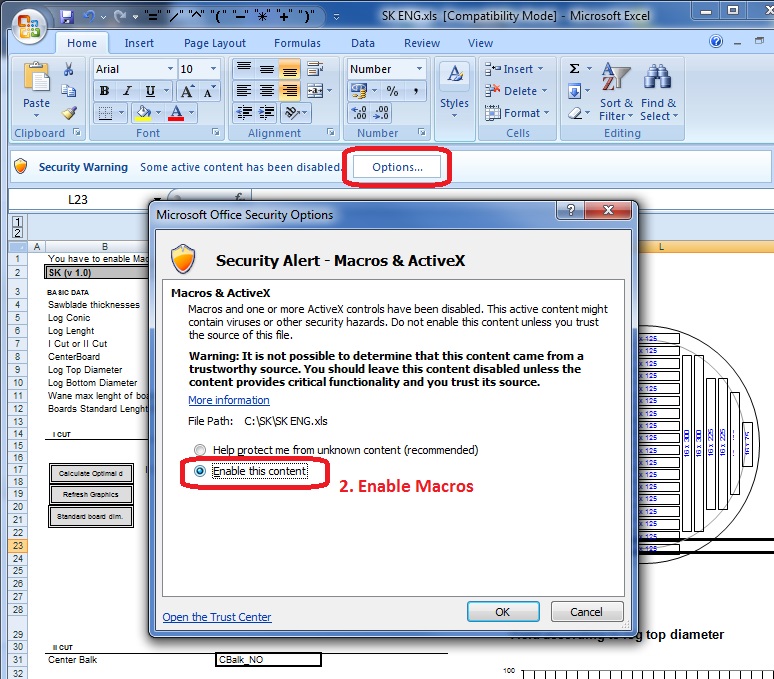
Task: Increase indent in Alignment group
Action: pos(267,113)
